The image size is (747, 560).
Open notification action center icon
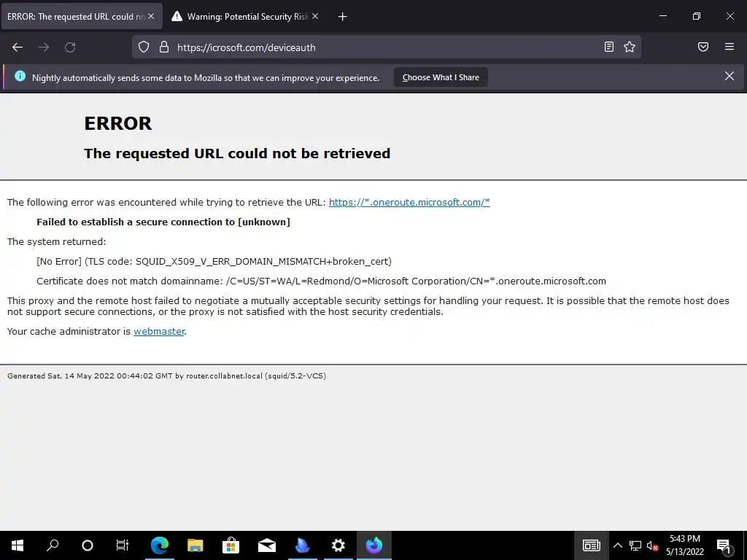point(724,545)
